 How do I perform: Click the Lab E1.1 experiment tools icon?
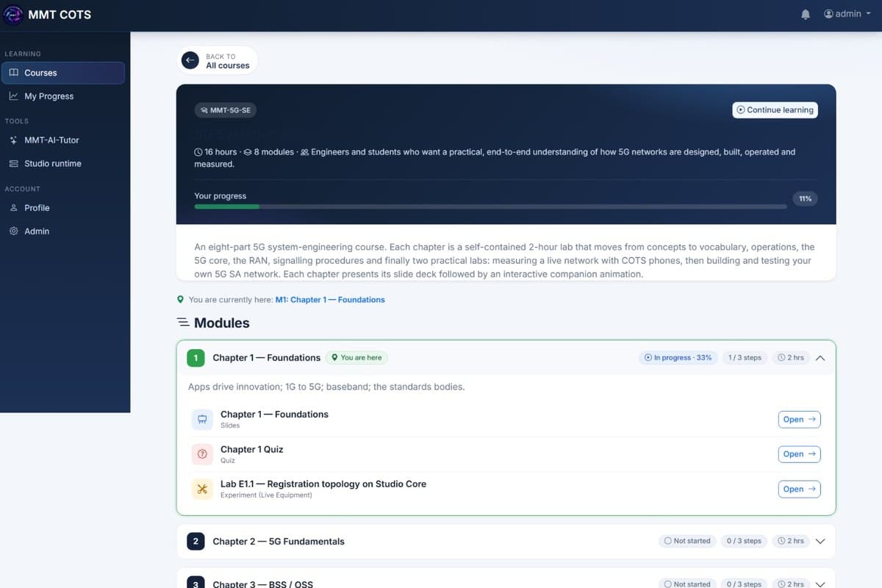202,489
